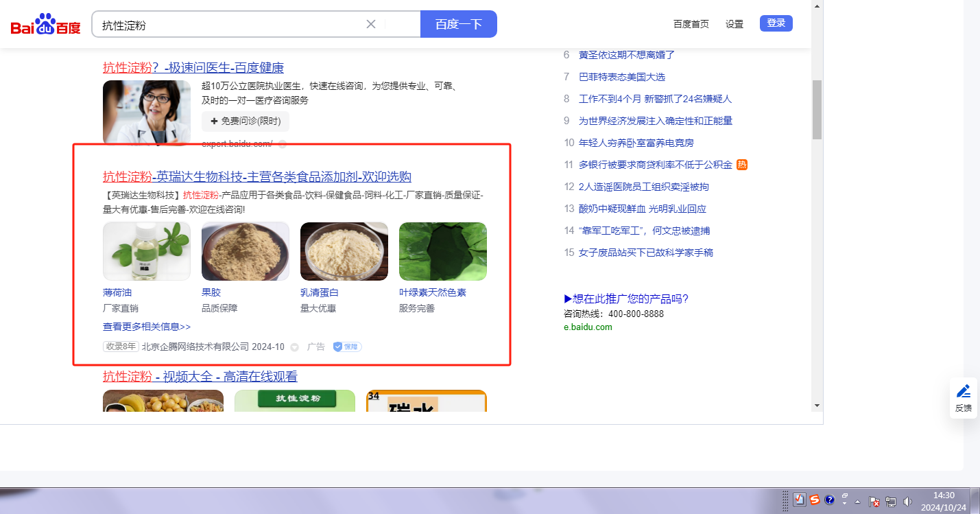The height and width of the screenshot is (514, 980).
Task: View the doctor consultation thumbnail
Action: point(147,112)
